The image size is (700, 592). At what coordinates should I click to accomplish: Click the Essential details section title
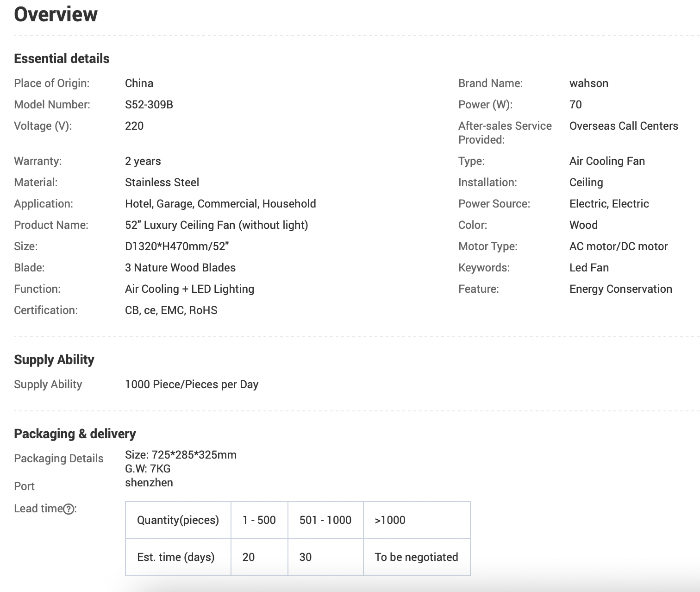point(62,58)
